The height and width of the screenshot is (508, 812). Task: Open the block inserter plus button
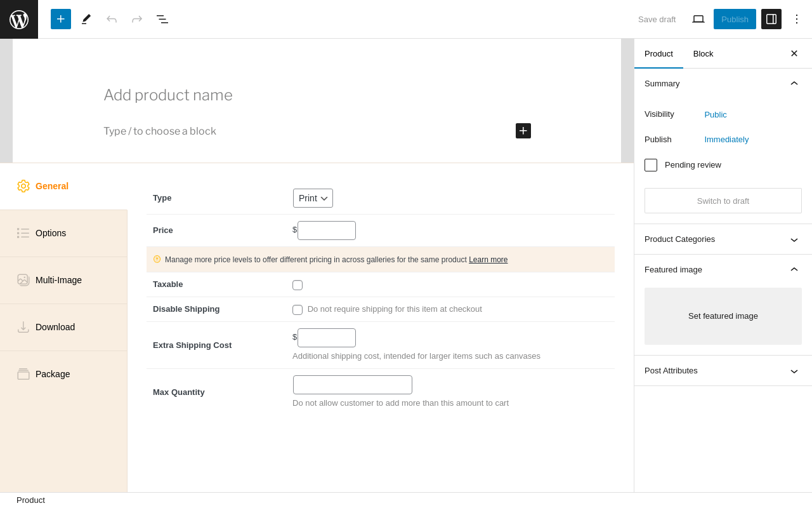point(61,19)
